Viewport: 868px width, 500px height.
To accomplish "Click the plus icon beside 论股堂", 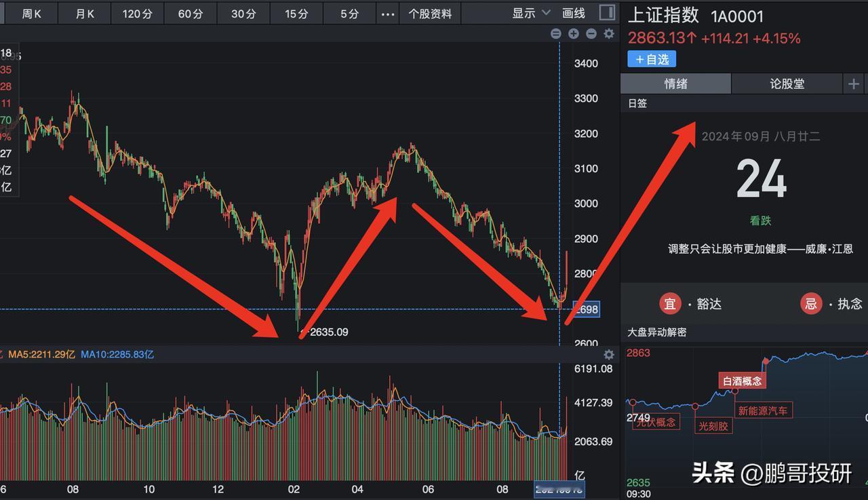I will point(853,83).
